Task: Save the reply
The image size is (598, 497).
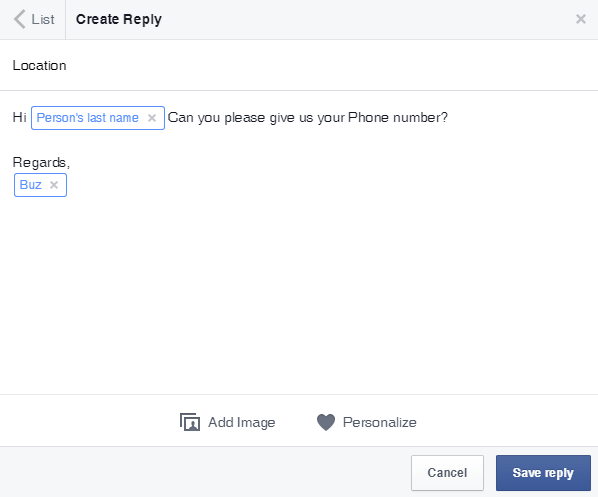Action: (543, 473)
